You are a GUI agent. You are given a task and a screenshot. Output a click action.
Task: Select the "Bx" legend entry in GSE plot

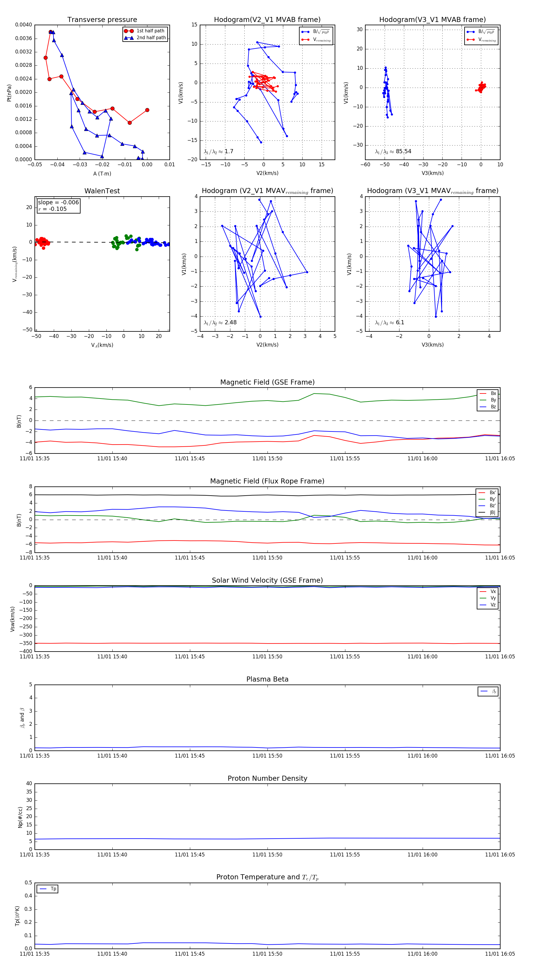click(x=488, y=393)
